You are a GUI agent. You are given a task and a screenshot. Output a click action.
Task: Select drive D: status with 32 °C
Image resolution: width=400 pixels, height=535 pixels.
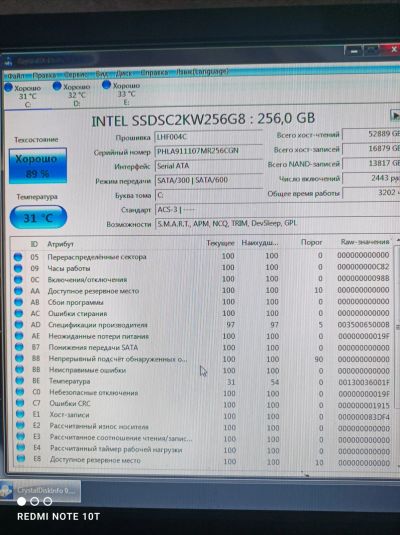click(x=72, y=95)
